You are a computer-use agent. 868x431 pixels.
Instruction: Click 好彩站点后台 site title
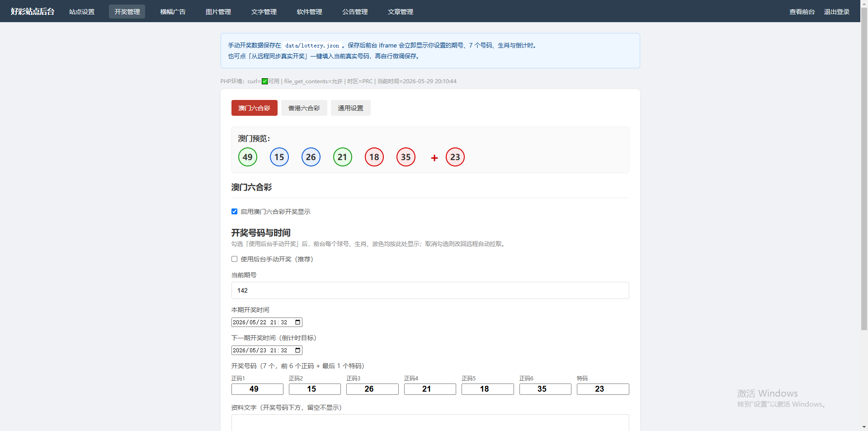coord(33,11)
